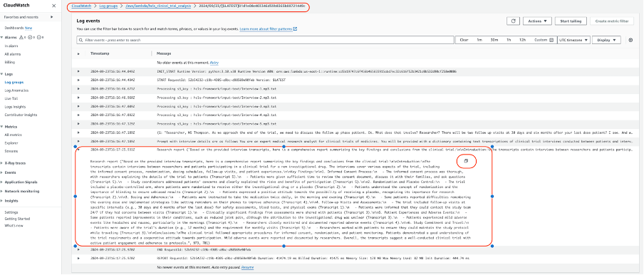Expand the Interview-1.mp3.txt processing row

click(78, 88)
